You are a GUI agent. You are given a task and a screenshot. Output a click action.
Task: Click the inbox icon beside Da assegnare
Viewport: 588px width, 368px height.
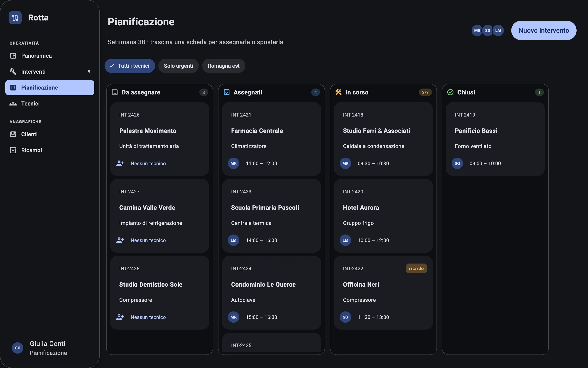tap(115, 92)
